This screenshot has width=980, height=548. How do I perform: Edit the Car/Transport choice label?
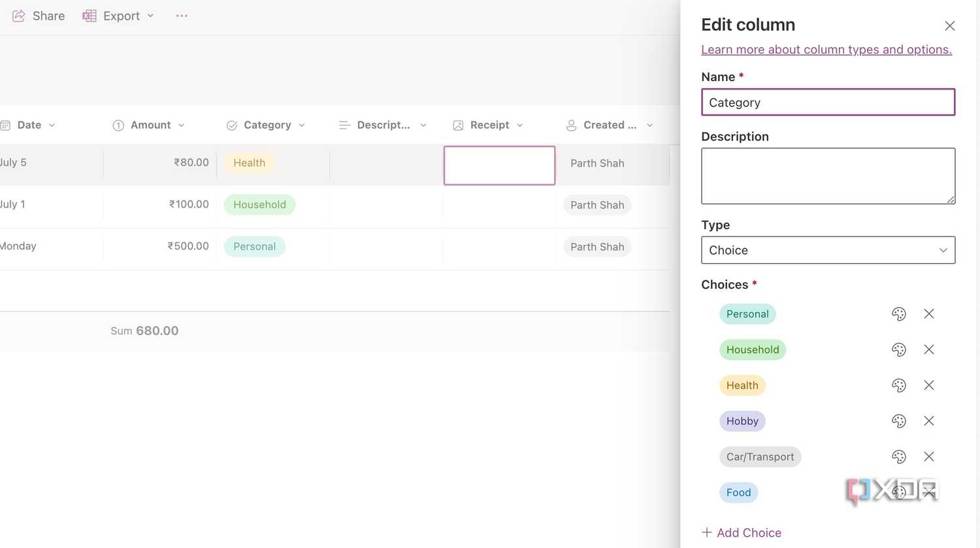pos(760,457)
